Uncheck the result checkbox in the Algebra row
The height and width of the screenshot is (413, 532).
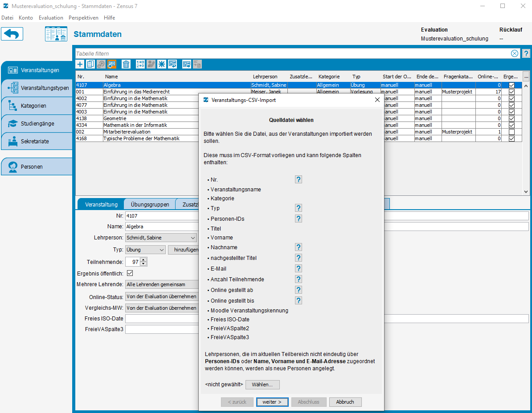[x=512, y=85]
